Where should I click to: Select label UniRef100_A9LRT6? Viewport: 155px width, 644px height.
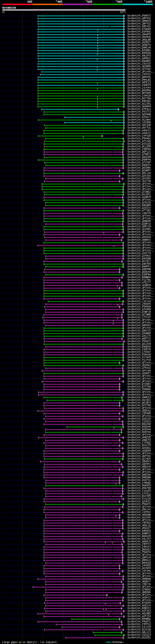tap(139, 56)
